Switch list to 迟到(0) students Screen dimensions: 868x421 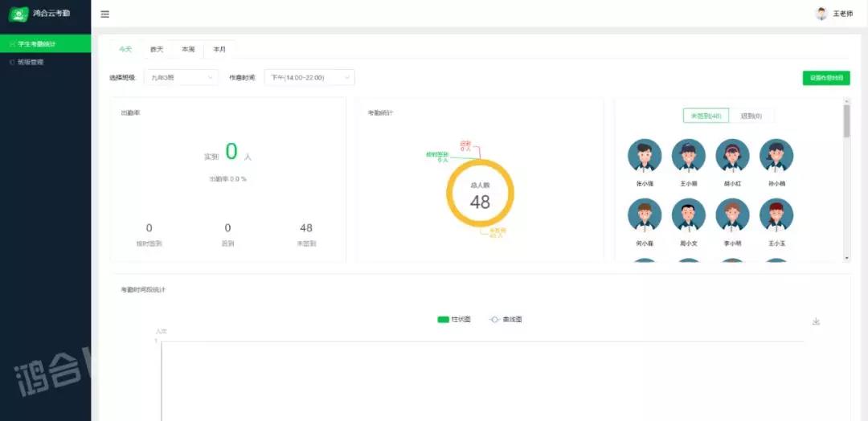(x=751, y=116)
